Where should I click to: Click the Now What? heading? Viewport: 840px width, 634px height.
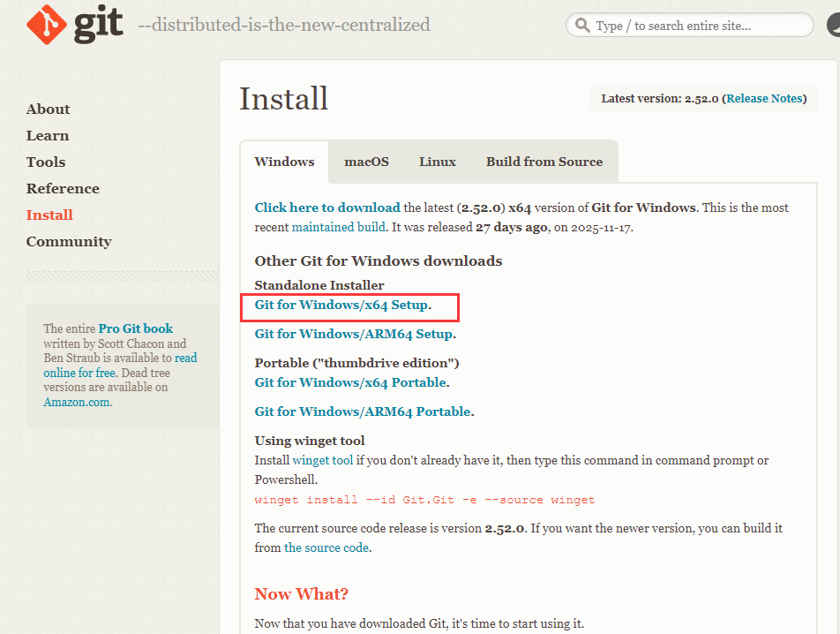[302, 593]
